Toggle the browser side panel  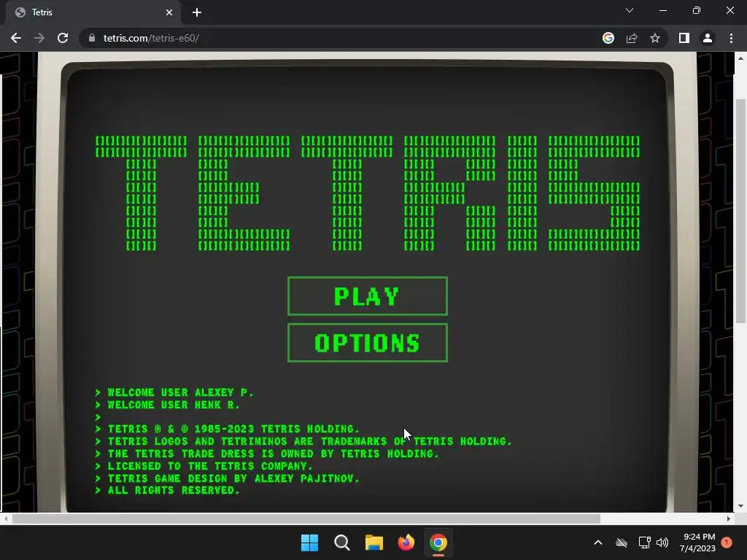(x=684, y=38)
